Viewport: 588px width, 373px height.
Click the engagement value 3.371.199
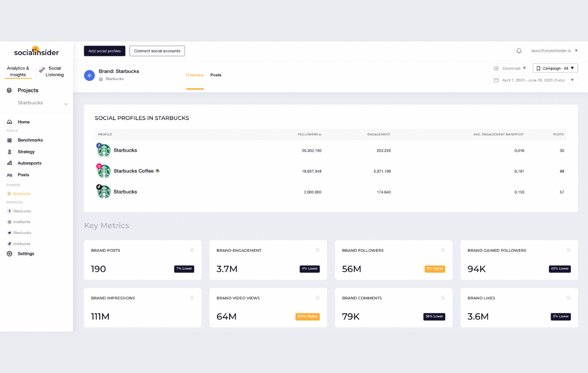[x=382, y=171]
